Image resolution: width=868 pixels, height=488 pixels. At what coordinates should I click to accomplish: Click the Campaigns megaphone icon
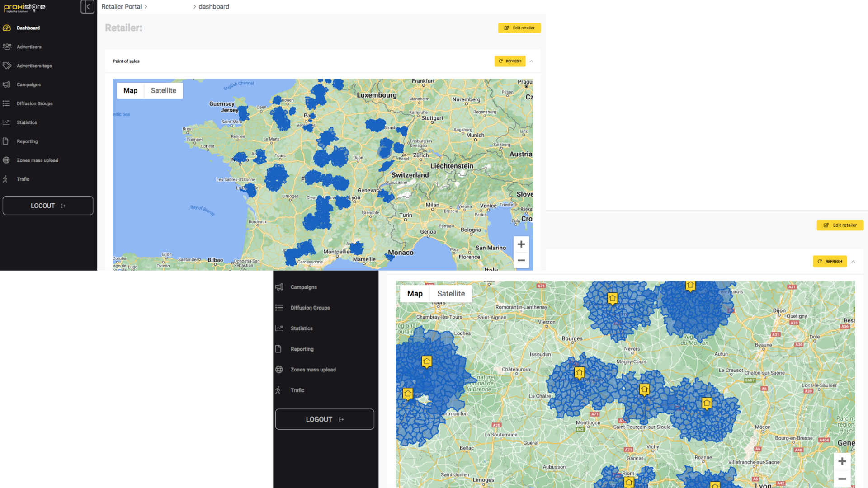tap(7, 84)
